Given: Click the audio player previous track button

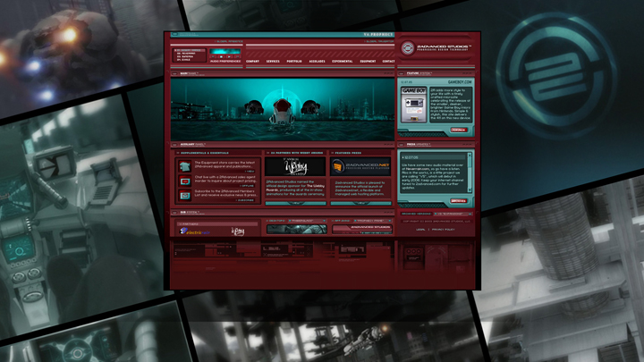Looking at the screenshot, I should (x=213, y=56).
